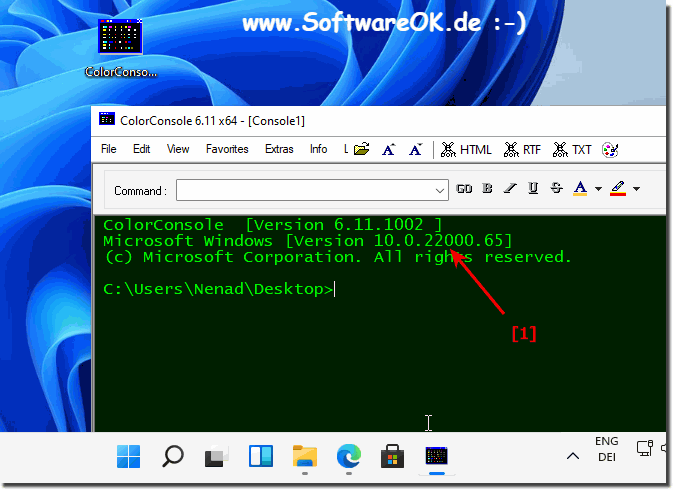Increase font size with larger A icon
The width and height of the screenshot is (673, 490).
pos(388,149)
